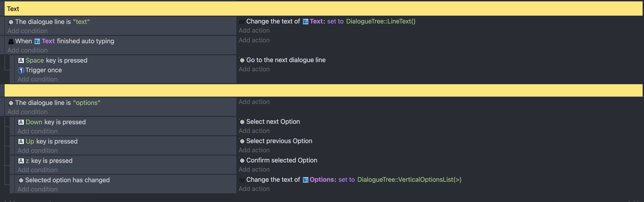Click keyboard icon beside Up key condition
Viewport: 644px width, 202px height.
[x=21, y=141]
